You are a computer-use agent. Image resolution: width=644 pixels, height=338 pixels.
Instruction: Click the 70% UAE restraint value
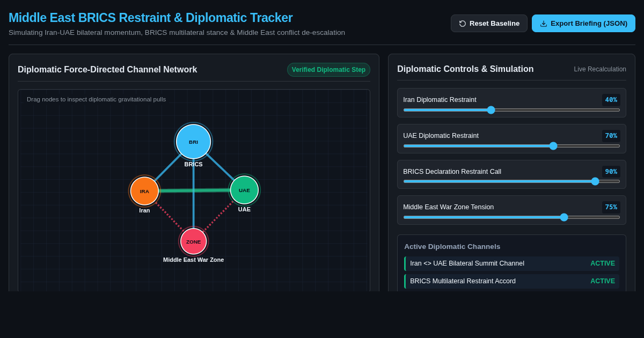tap(611, 136)
